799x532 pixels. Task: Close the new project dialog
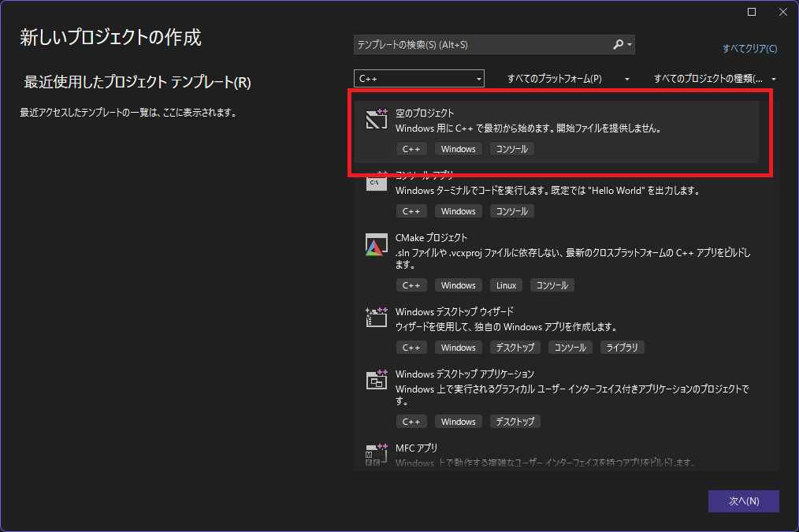[x=782, y=12]
